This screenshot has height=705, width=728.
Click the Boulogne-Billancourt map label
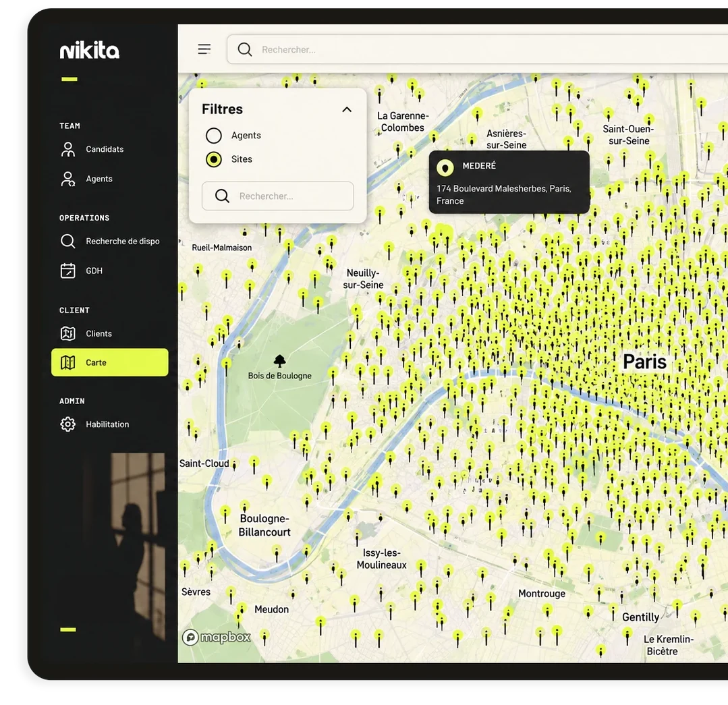pos(264,526)
